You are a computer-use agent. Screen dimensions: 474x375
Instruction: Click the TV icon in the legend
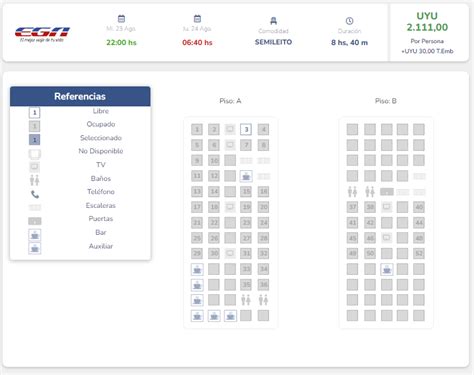tap(35, 166)
